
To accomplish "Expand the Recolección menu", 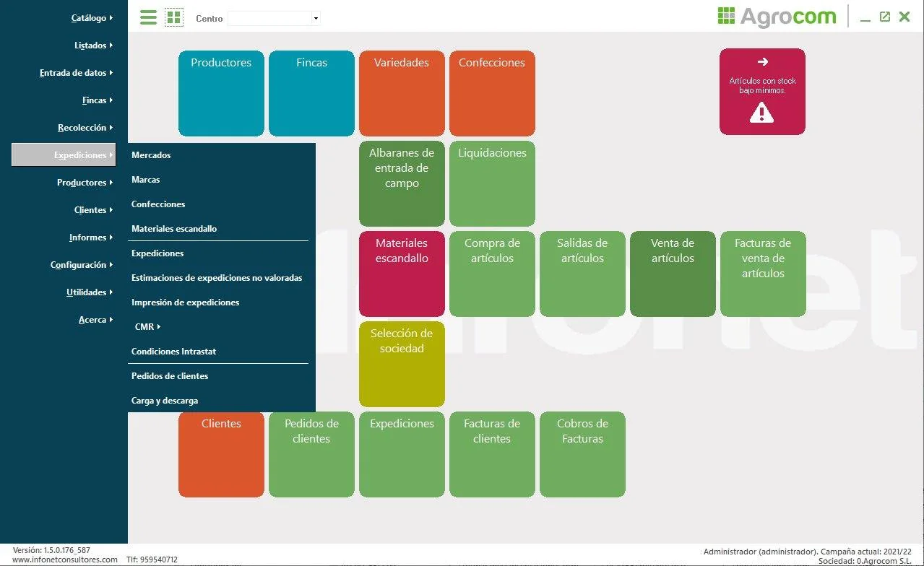I will point(85,128).
